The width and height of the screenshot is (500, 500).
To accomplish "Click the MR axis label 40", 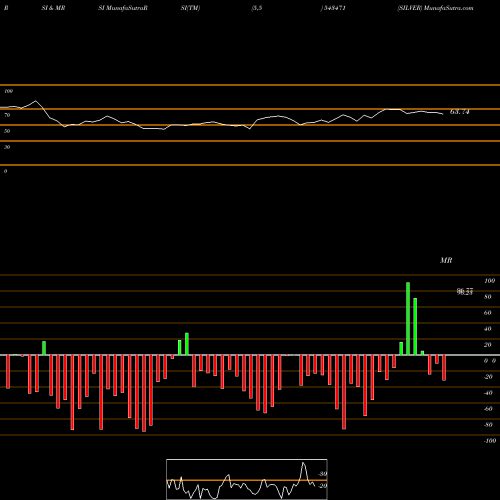I will [x=488, y=329].
